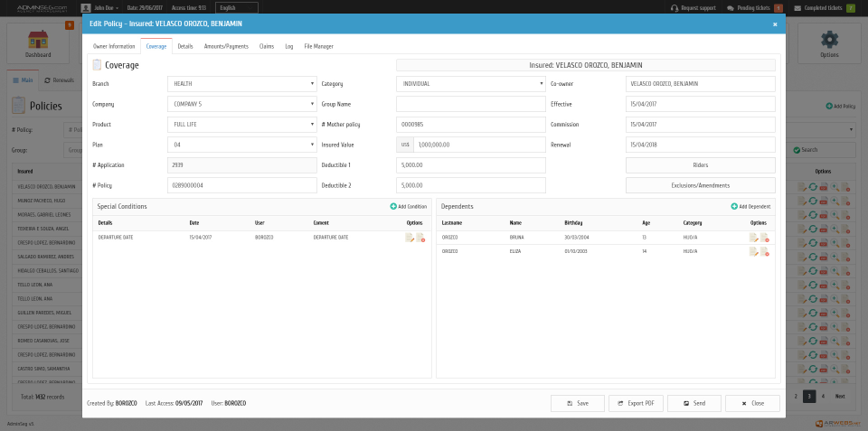Click edit icon in CASTRO SIMO, SAMANTHA row
Viewport: 868px width, 431px height.
[x=802, y=368]
